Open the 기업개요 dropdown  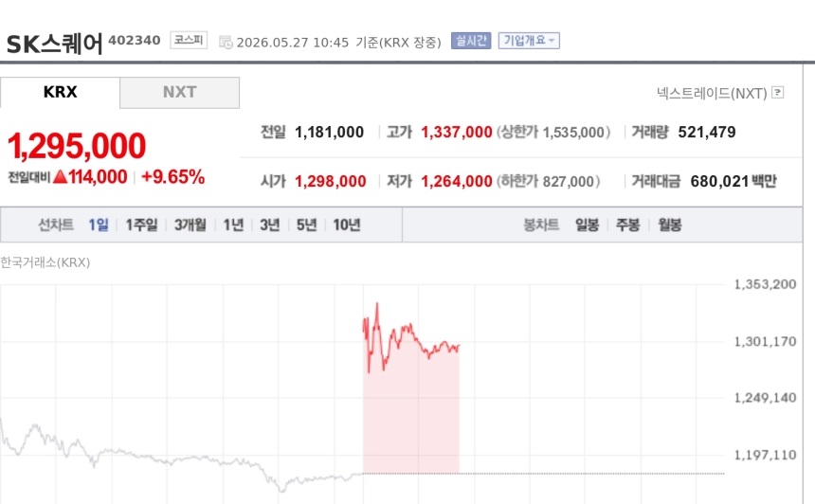529,41
